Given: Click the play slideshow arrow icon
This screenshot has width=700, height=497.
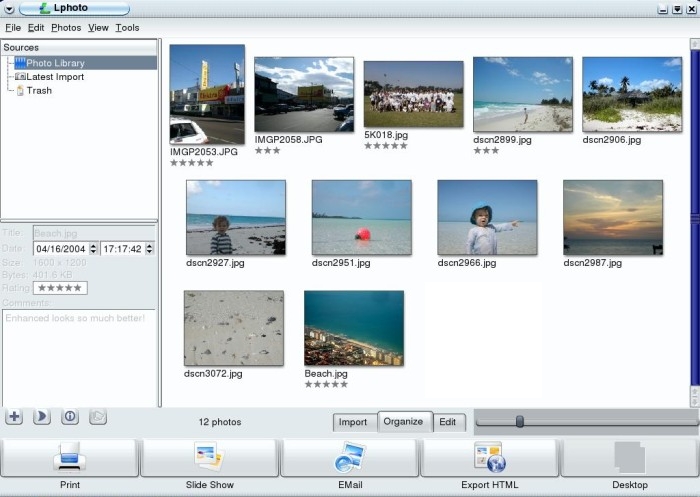Looking at the screenshot, I should coord(42,417).
